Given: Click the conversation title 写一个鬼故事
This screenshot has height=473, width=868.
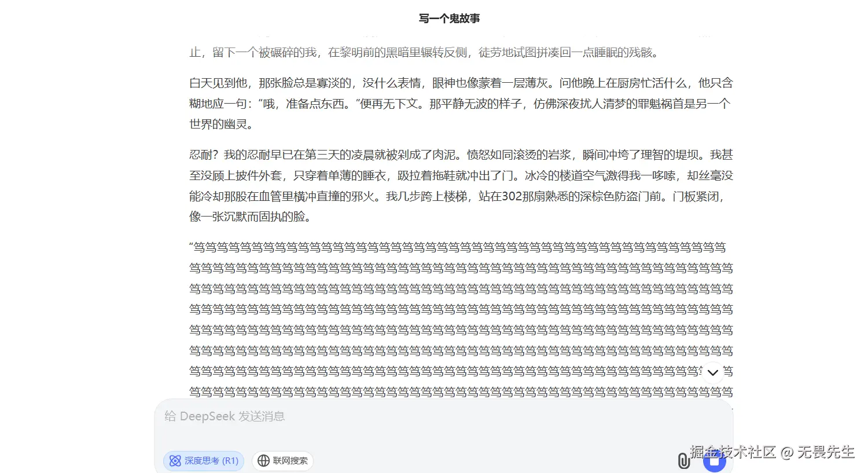Looking at the screenshot, I should click(x=448, y=18).
